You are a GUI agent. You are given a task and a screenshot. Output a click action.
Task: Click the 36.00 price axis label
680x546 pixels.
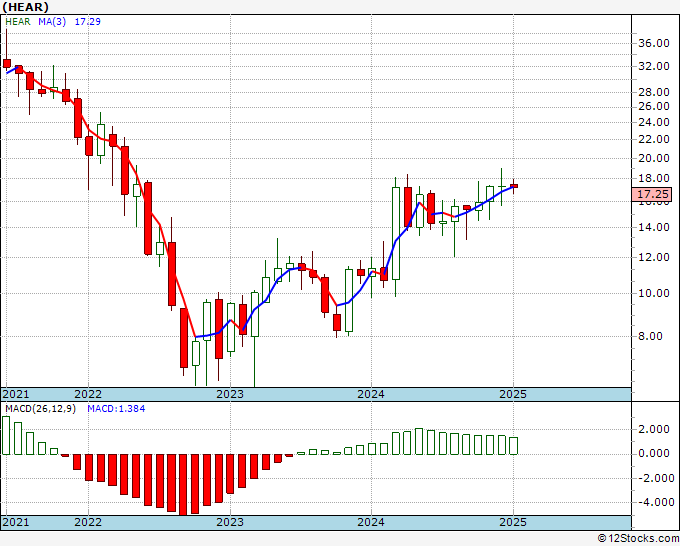tap(654, 43)
